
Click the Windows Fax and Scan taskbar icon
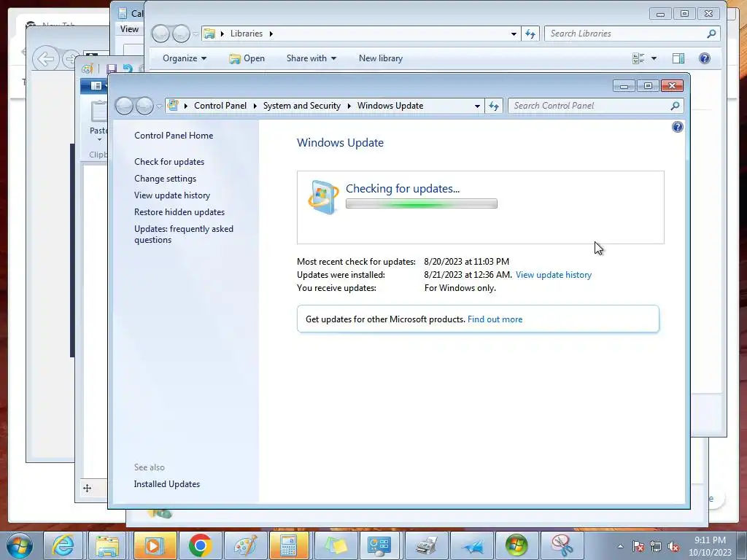click(426, 545)
